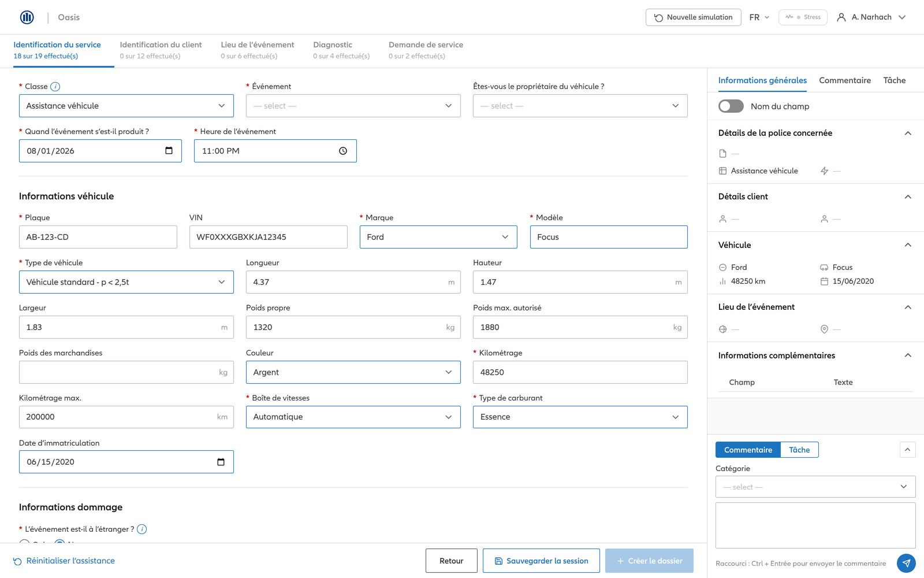The image size is (924, 578).
Task: Click the Poids des marchandises field
Action: (126, 372)
